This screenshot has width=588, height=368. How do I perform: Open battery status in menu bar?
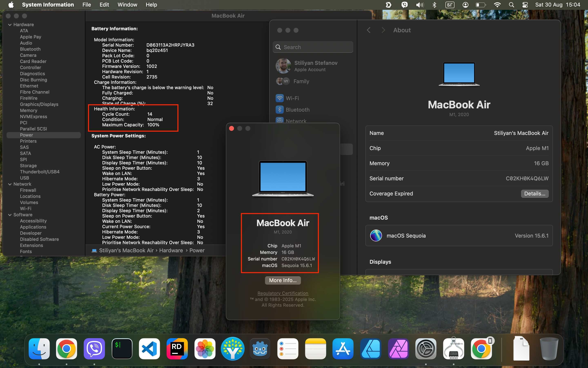[x=480, y=5]
